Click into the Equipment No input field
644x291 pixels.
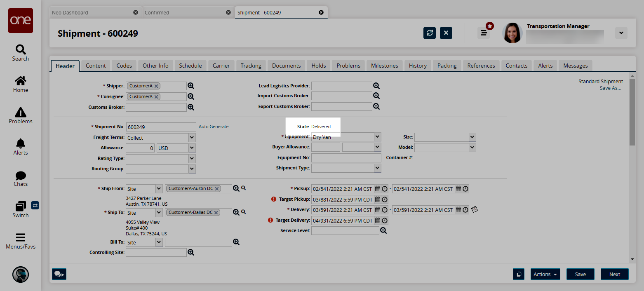point(346,158)
